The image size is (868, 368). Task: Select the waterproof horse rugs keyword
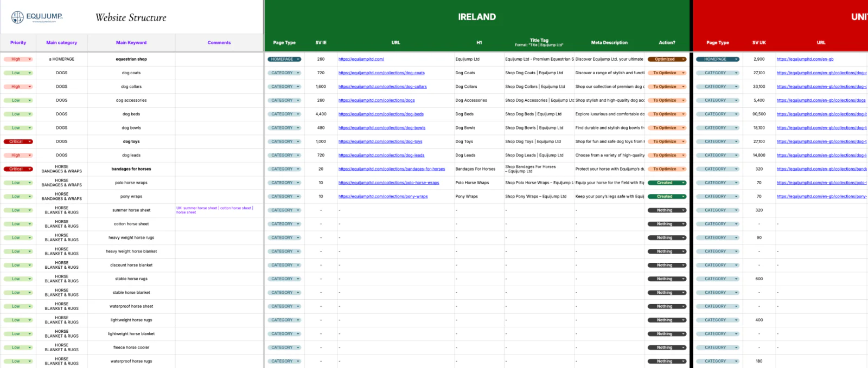click(131, 361)
